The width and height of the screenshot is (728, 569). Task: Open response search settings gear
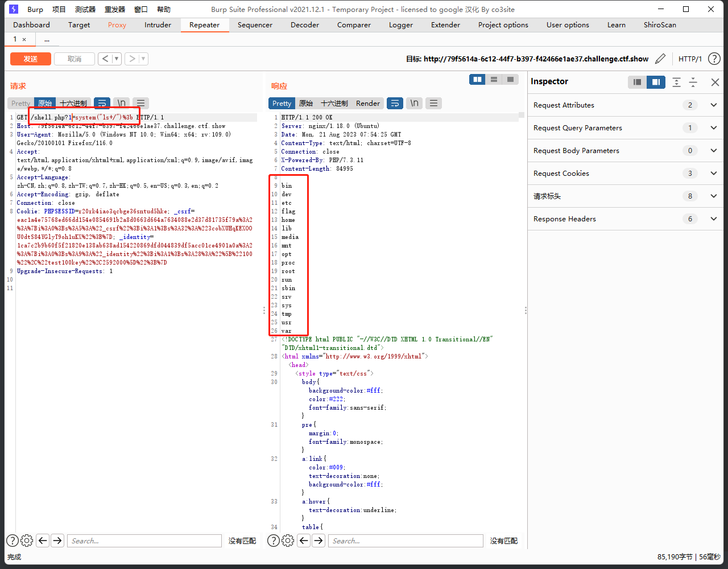288,541
